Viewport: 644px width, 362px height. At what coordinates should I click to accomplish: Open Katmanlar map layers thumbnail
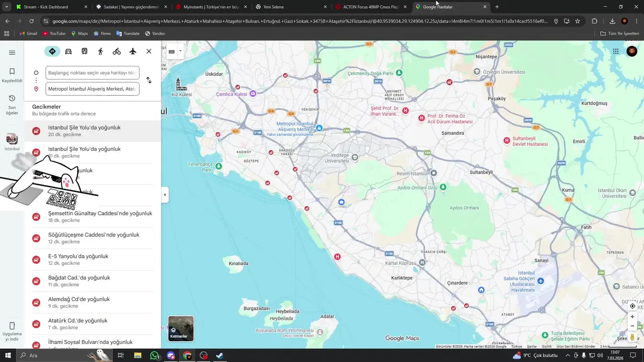[181, 328]
